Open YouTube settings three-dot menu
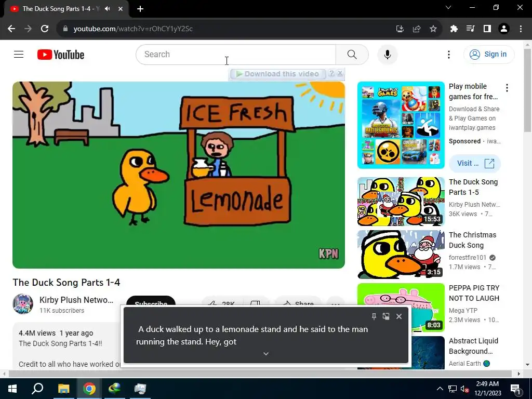The image size is (532, 399). click(448, 54)
